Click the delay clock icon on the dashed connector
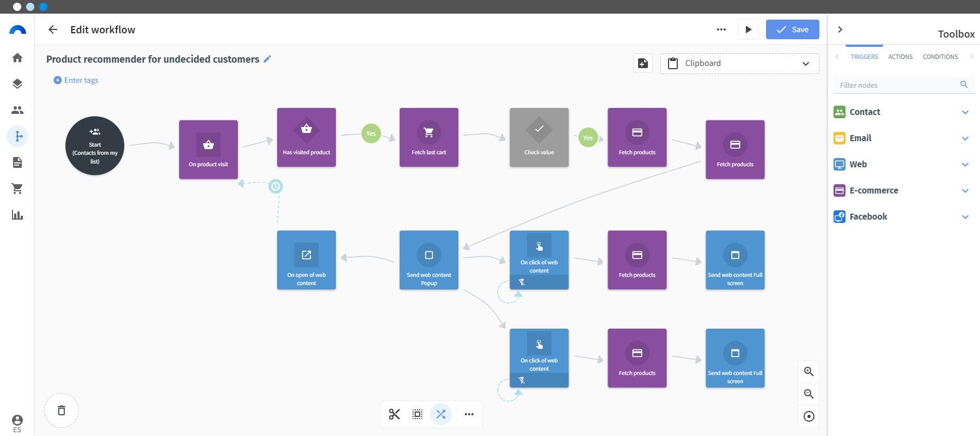Image resolution: width=980 pixels, height=436 pixels. (276, 186)
